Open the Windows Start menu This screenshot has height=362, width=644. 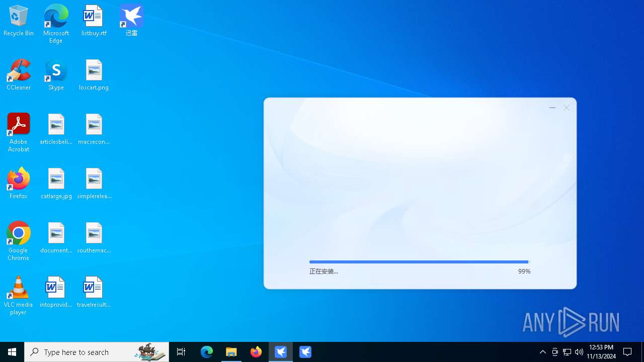point(12,352)
